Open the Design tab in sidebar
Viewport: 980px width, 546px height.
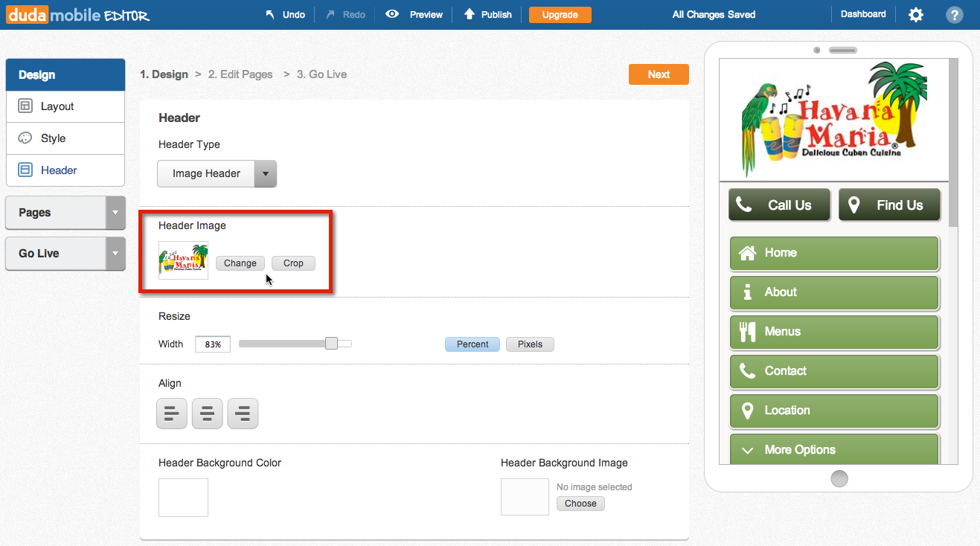(x=65, y=75)
